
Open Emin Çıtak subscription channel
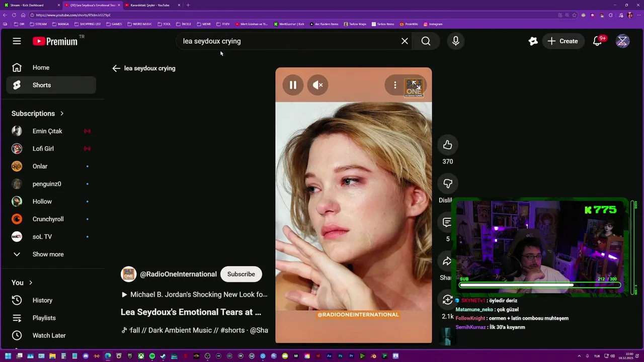point(51,131)
